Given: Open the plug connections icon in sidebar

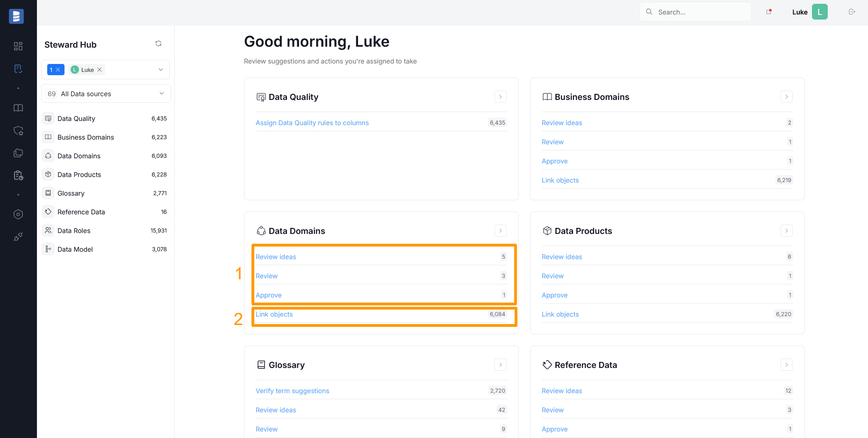Looking at the screenshot, I should pyautogui.click(x=18, y=237).
